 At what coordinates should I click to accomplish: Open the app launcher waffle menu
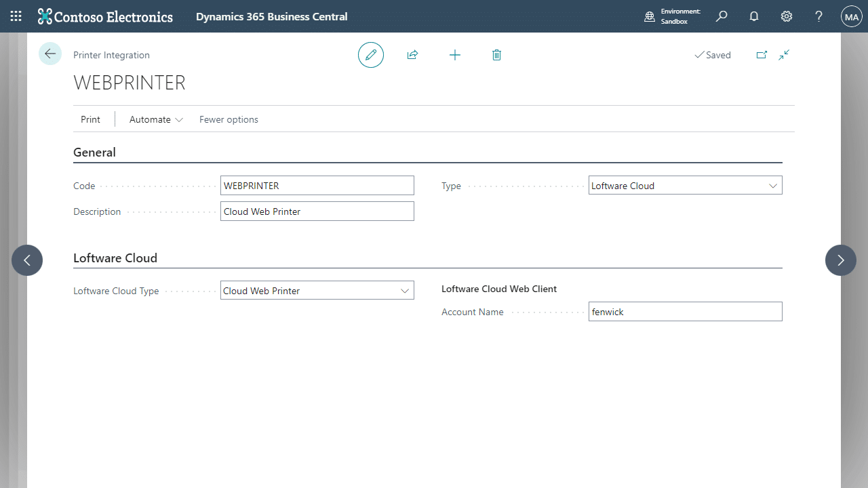tap(16, 16)
